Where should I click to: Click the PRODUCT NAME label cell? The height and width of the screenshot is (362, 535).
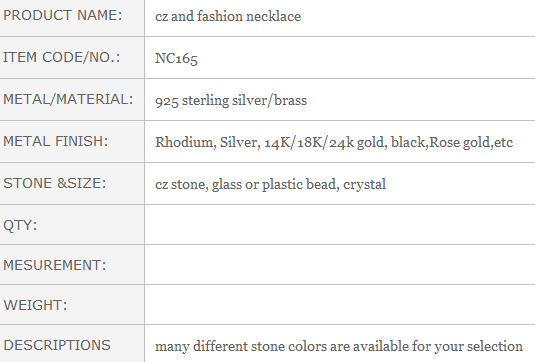click(x=72, y=16)
